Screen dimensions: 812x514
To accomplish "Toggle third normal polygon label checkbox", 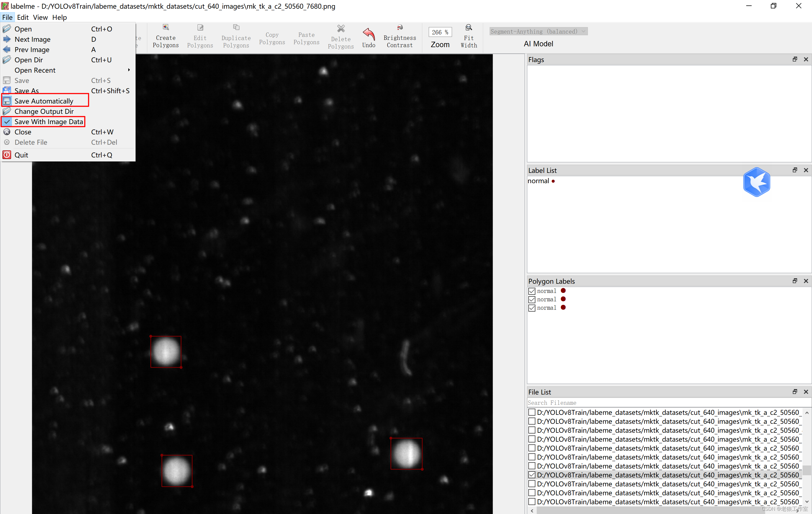I will pos(532,308).
